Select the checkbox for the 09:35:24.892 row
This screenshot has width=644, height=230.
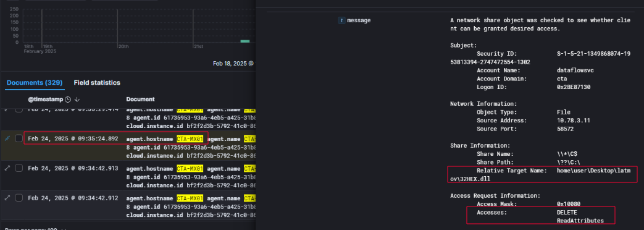coord(19,138)
